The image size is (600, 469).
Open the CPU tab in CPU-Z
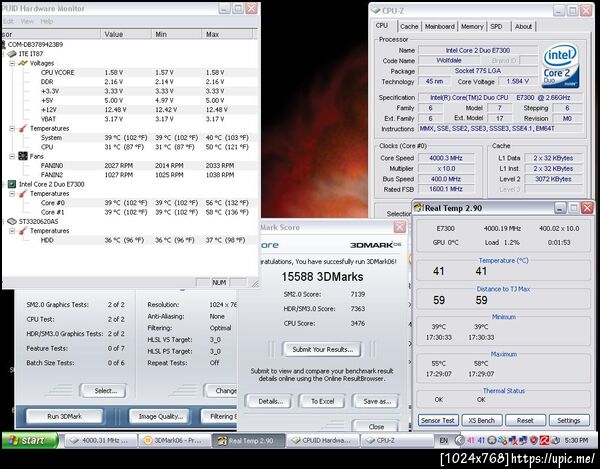382,26
